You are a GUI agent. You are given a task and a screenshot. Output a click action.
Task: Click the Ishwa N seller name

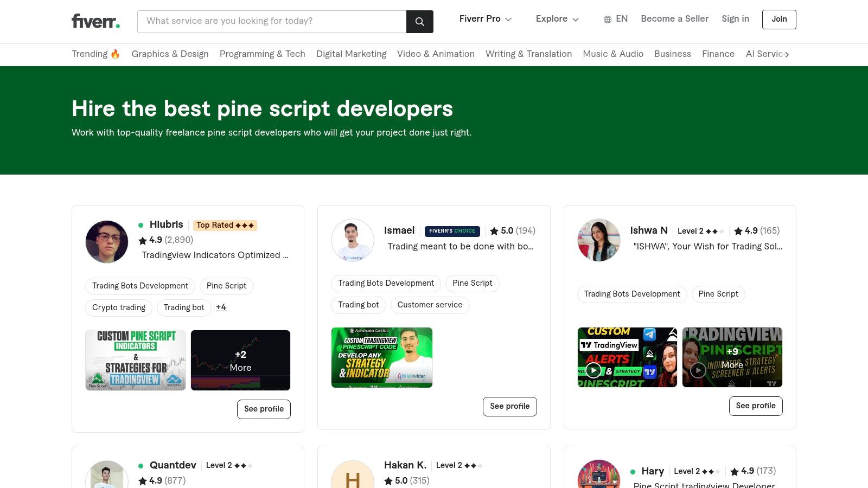[649, 230]
